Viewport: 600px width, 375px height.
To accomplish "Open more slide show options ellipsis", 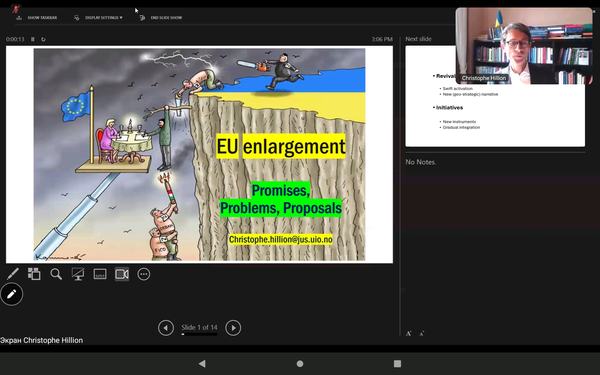I will pos(144,274).
